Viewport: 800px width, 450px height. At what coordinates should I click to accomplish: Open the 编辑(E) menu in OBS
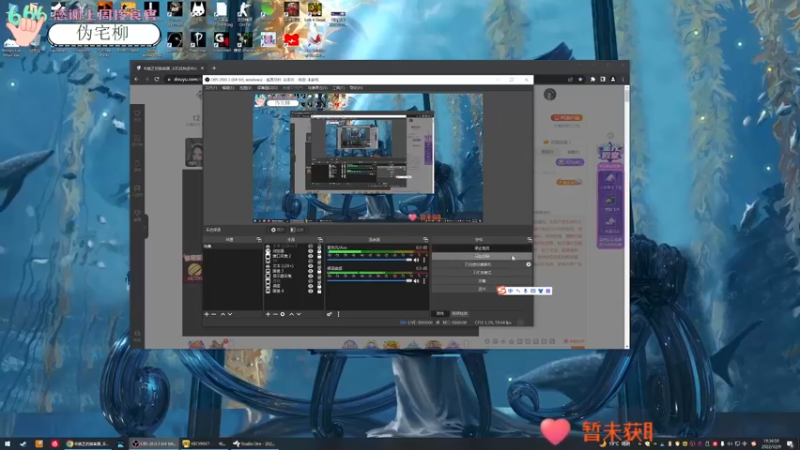click(228, 88)
